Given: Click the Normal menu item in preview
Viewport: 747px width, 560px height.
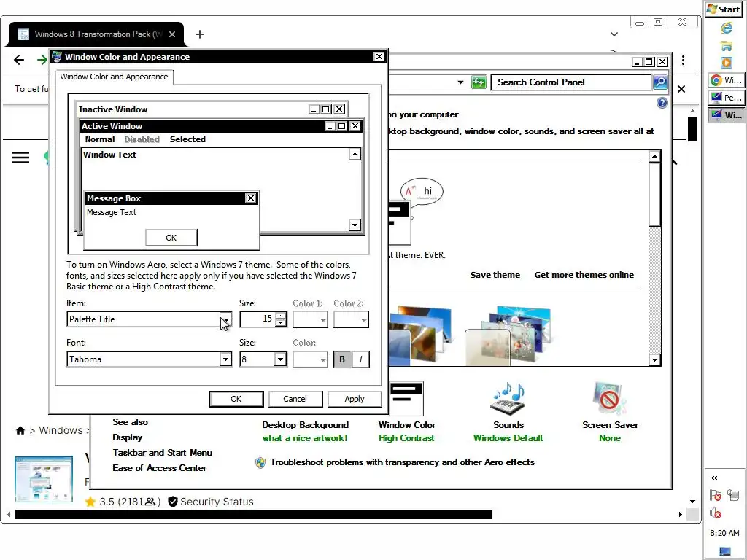Looking at the screenshot, I should click(x=99, y=139).
